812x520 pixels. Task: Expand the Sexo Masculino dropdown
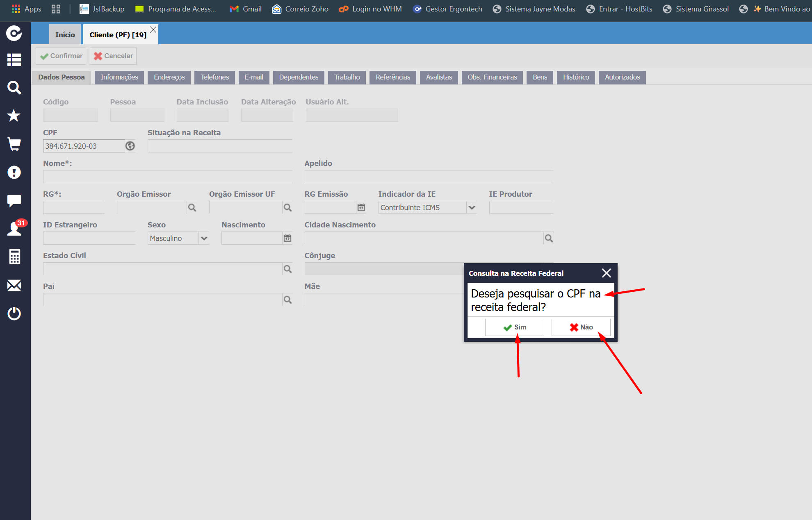click(204, 238)
